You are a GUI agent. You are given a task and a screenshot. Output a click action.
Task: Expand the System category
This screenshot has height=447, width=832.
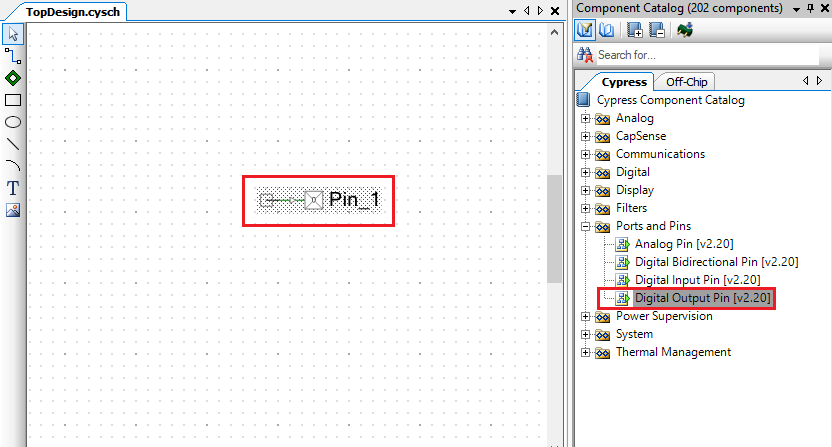coord(585,335)
